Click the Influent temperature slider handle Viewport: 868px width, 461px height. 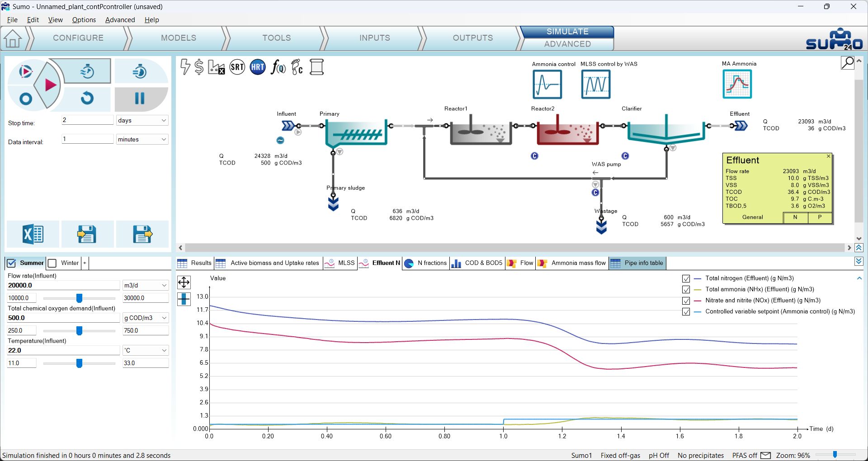pyautogui.click(x=79, y=363)
